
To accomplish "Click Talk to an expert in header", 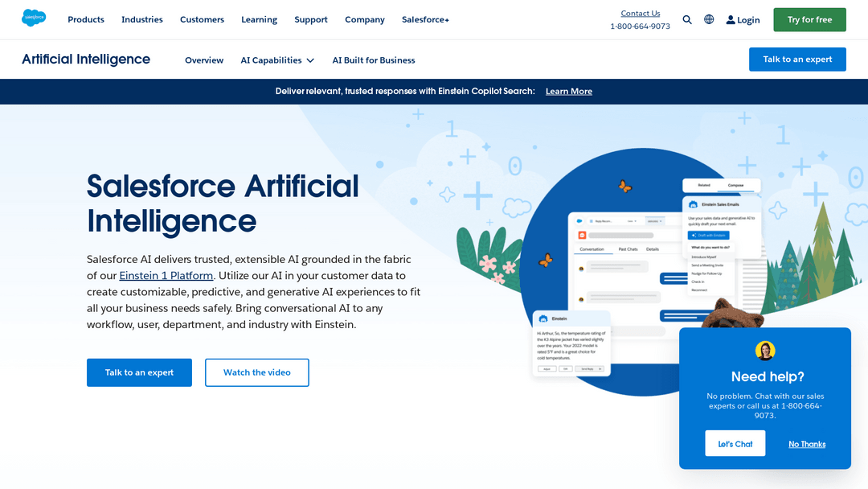I will coord(797,60).
